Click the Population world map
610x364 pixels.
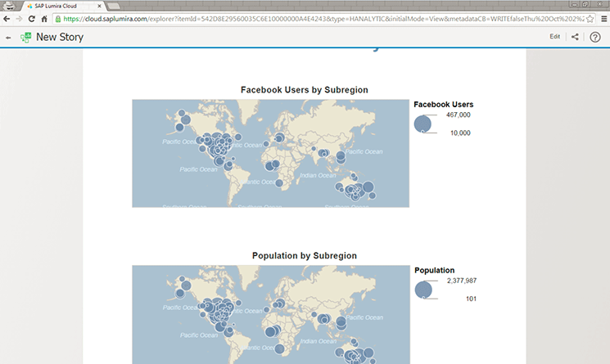(x=271, y=315)
